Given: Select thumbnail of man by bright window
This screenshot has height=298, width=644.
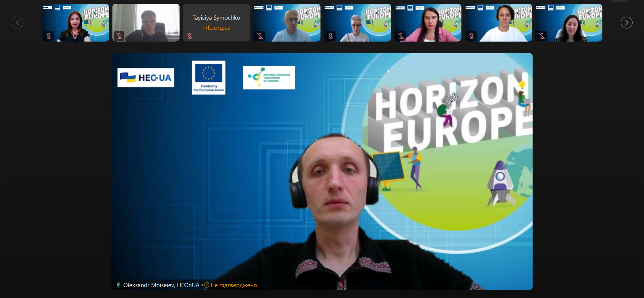Looking at the screenshot, I should 146,22.
